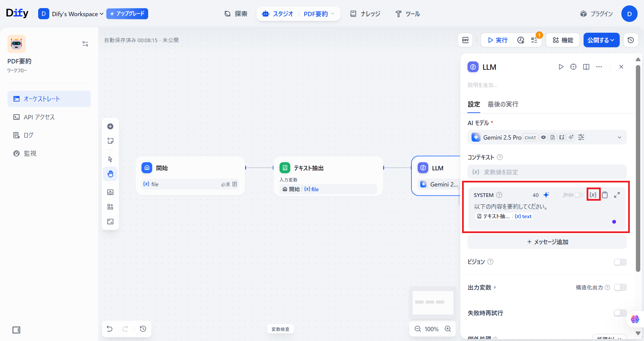
Task: Switch to the 最後の実行 tab
Action: [x=503, y=104]
